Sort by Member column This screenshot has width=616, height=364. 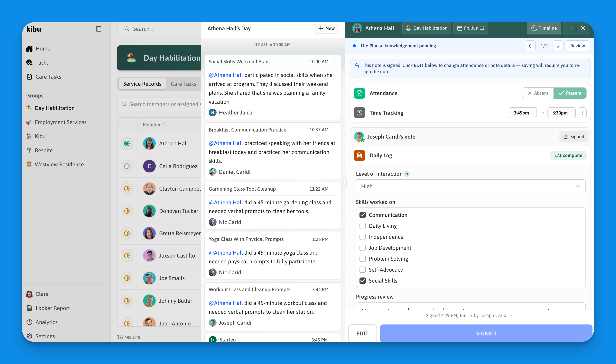155,125
